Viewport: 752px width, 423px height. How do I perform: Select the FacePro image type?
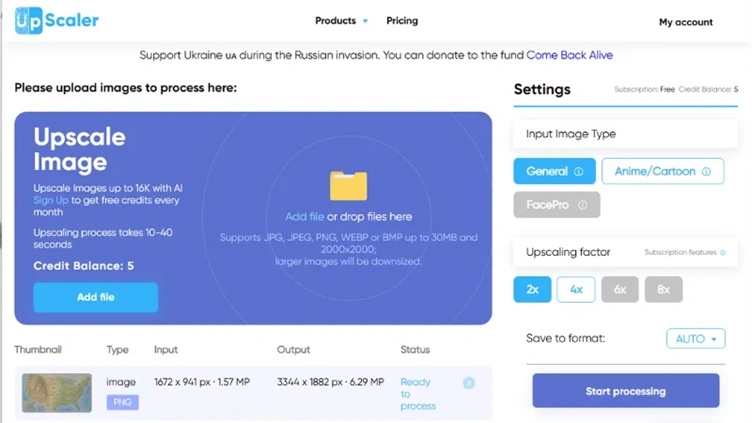556,205
